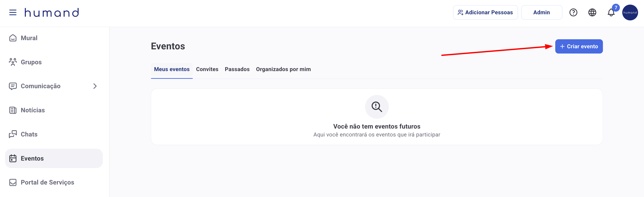The height and width of the screenshot is (197, 644).
Task: Click the Notícias newspaper icon
Action: click(13, 110)
